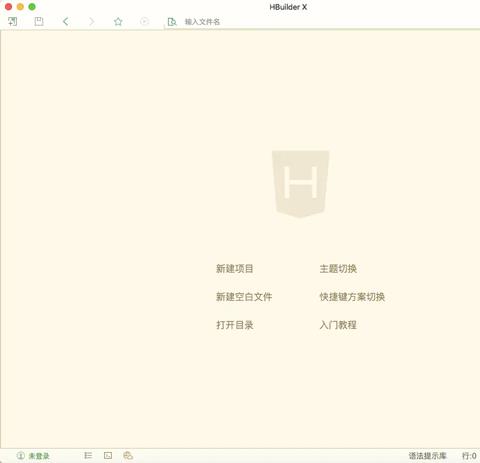Open 入门教程 link
The image size is (480, 463).
click(338, 325)
